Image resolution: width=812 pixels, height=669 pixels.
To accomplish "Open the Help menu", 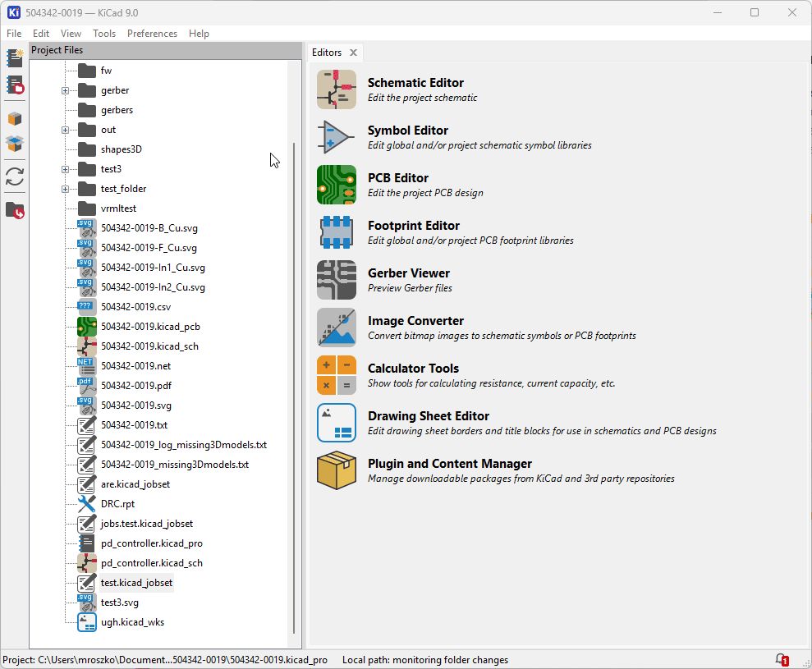I will [x=199, y=34].
